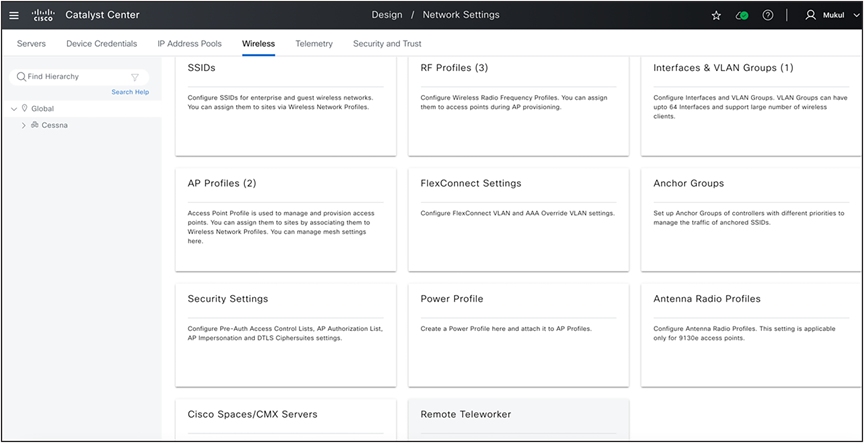Click 'Configure Wireless Radio Frequency Profiles' description
864x443 pixels.
514,102
